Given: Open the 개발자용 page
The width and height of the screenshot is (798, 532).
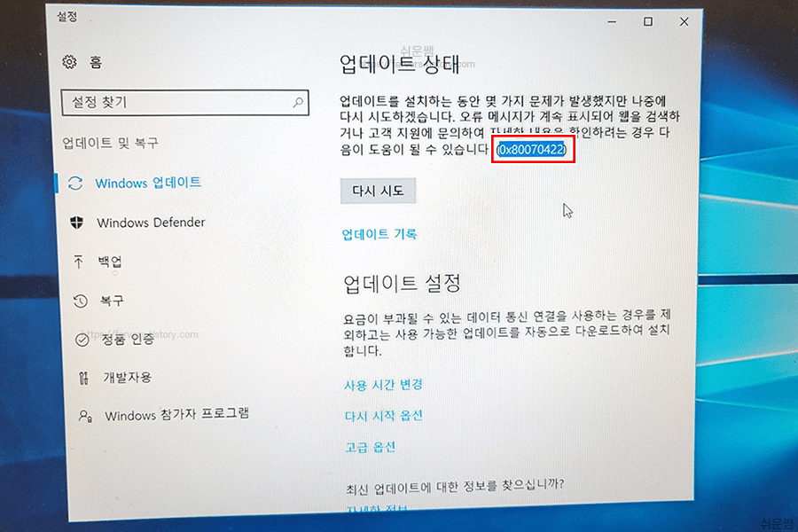Looking at the screenshot, I should pyautogui.click(x=127, y=377).
